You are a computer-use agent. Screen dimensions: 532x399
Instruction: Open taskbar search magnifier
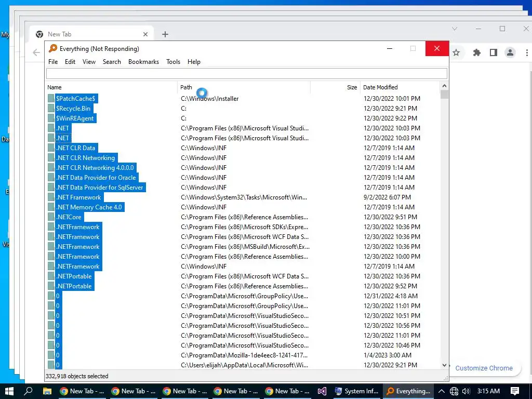(x=29, y=391)
